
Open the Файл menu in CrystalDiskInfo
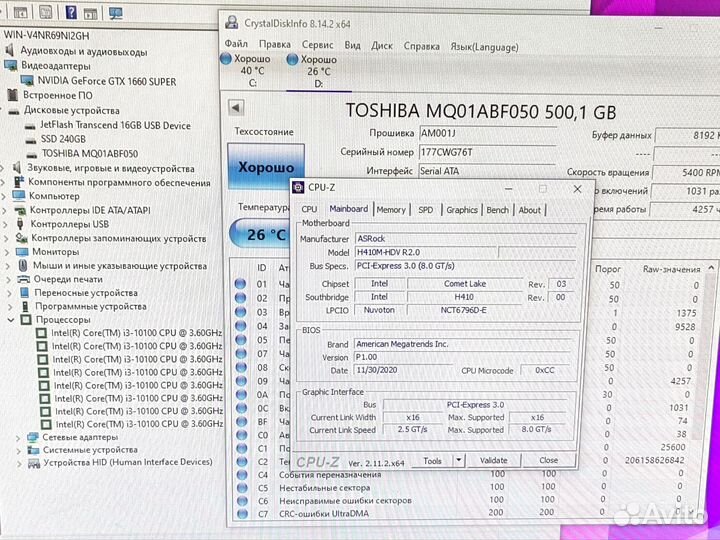click(x=236, y=44)
